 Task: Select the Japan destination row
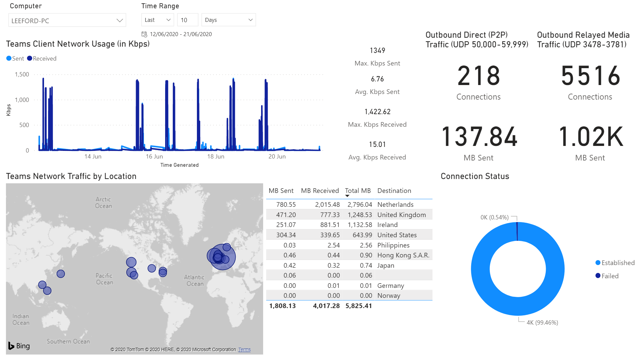click(349, 265)
